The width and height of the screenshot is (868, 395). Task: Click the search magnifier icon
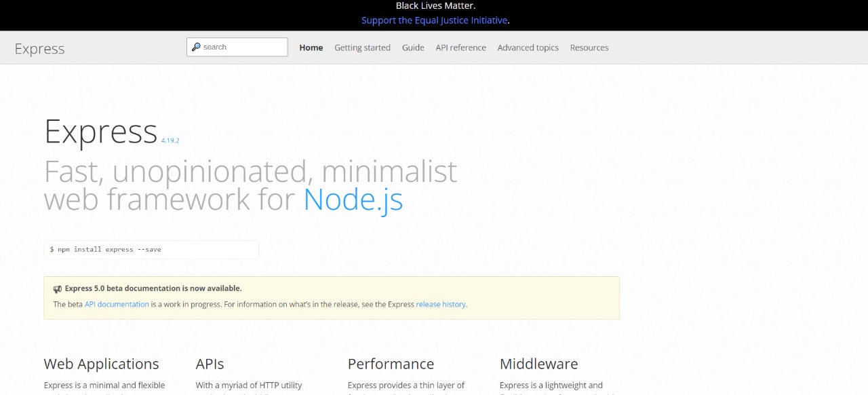point(197,46)
